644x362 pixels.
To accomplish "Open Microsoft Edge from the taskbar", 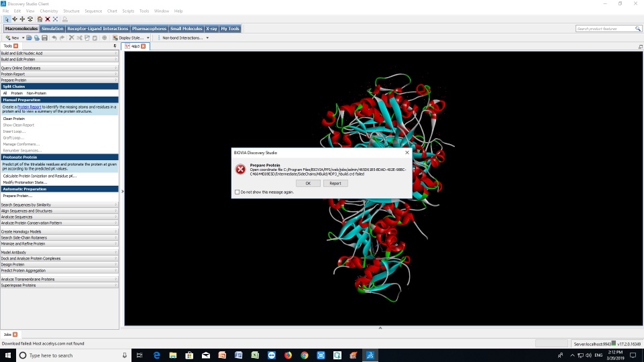I will [156, 355].
